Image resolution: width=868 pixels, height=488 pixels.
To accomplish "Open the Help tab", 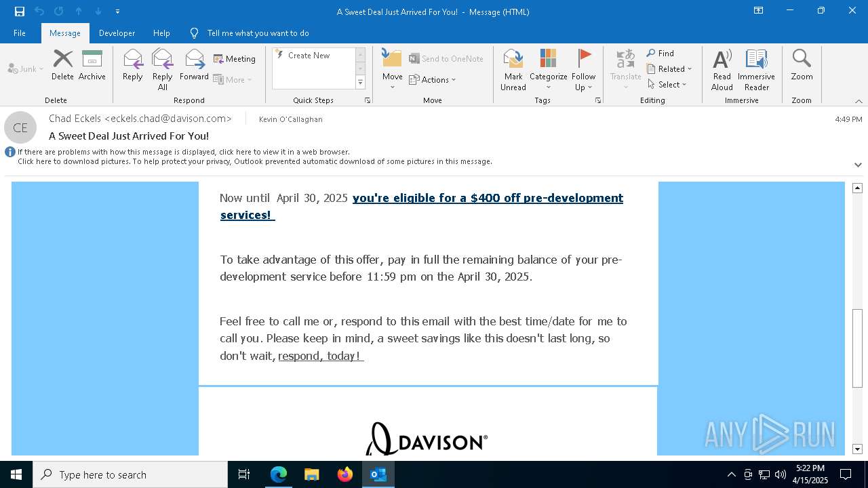I will (161, 33).
